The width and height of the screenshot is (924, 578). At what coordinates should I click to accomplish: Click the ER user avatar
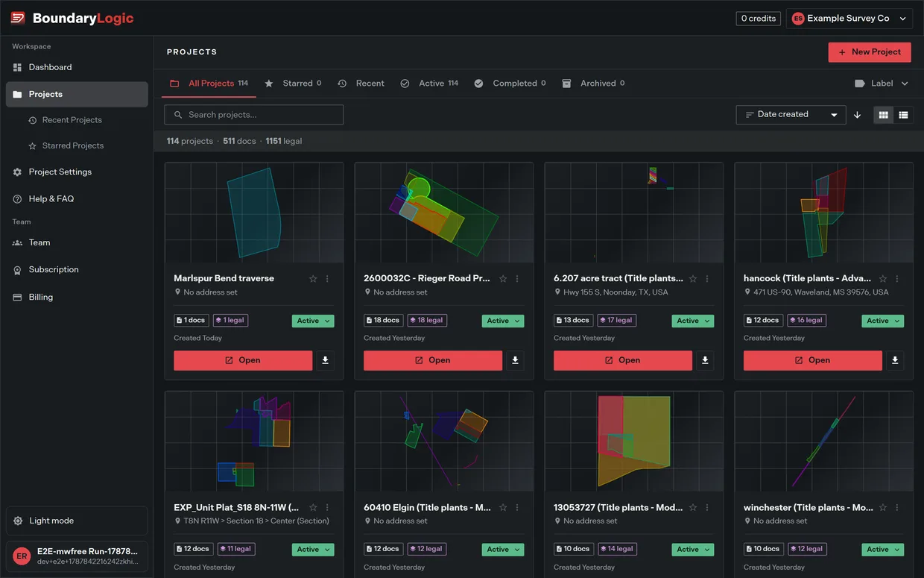[22, 556]
